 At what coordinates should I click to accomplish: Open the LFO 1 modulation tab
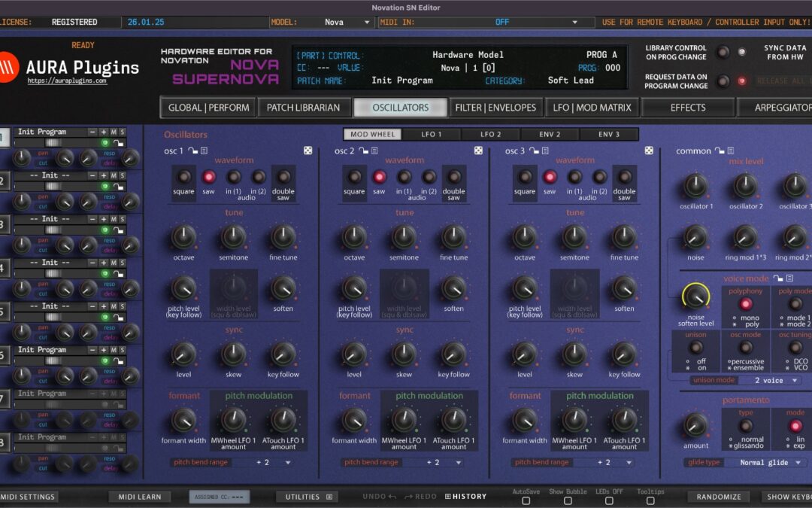pos(431,134)
